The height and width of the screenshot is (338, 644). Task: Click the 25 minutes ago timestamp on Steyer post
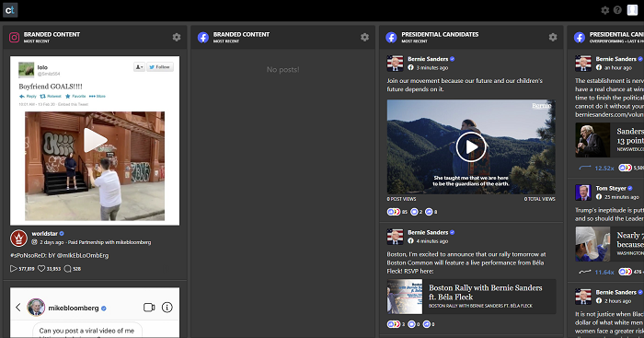[621, 197]
